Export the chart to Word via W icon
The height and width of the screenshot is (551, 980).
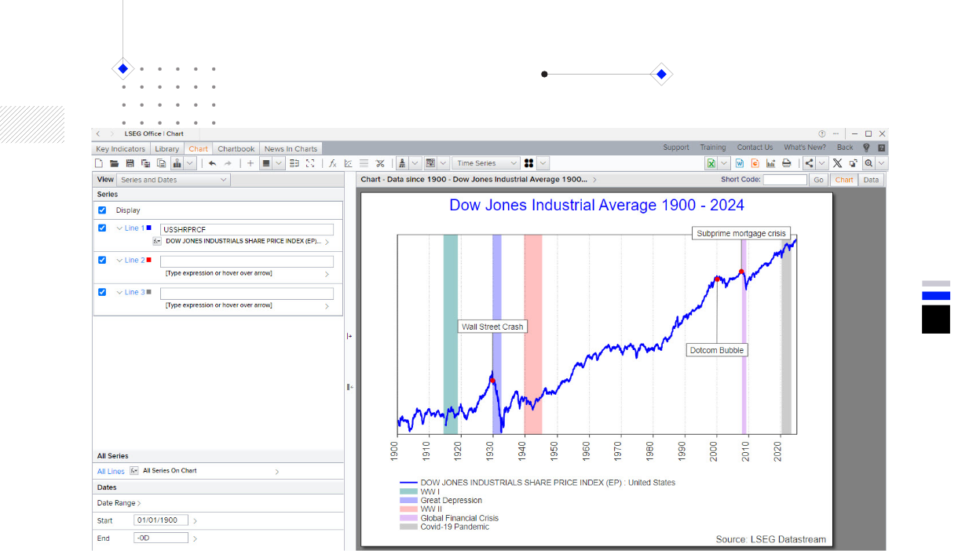point(740,163)
